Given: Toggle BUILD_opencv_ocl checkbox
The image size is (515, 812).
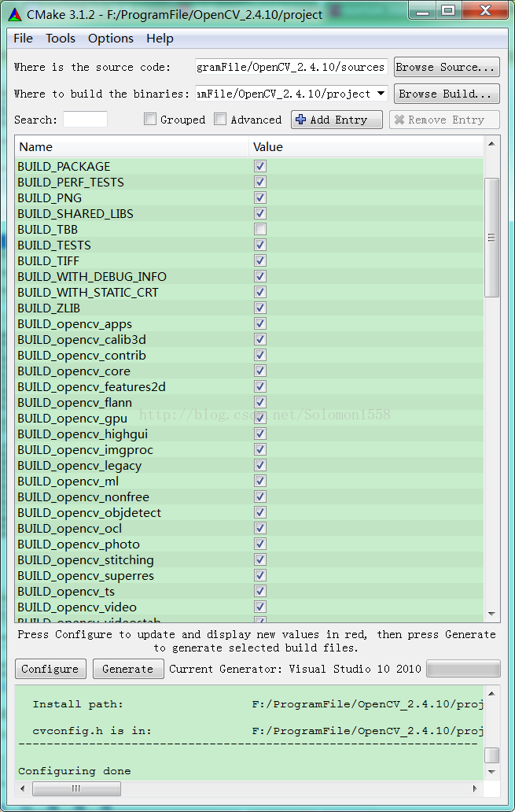Looking at the screenshot, I should [x=259, y=528].
